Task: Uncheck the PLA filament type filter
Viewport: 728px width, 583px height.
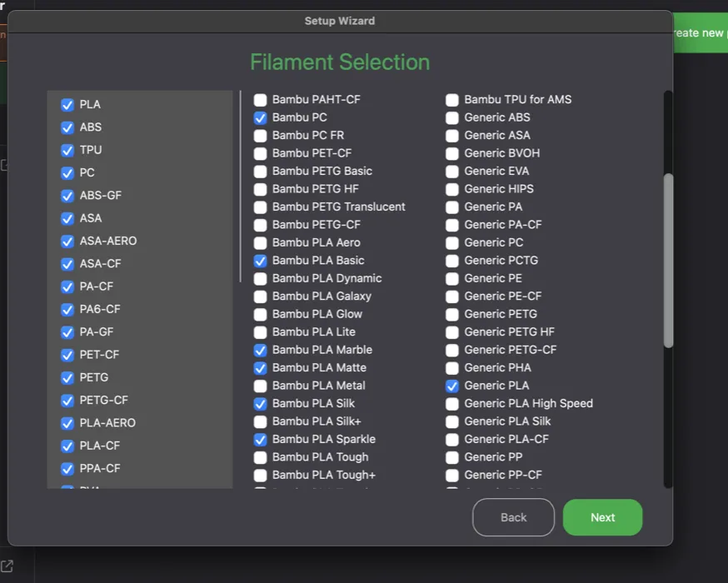Action: click(x=67, y=105)
